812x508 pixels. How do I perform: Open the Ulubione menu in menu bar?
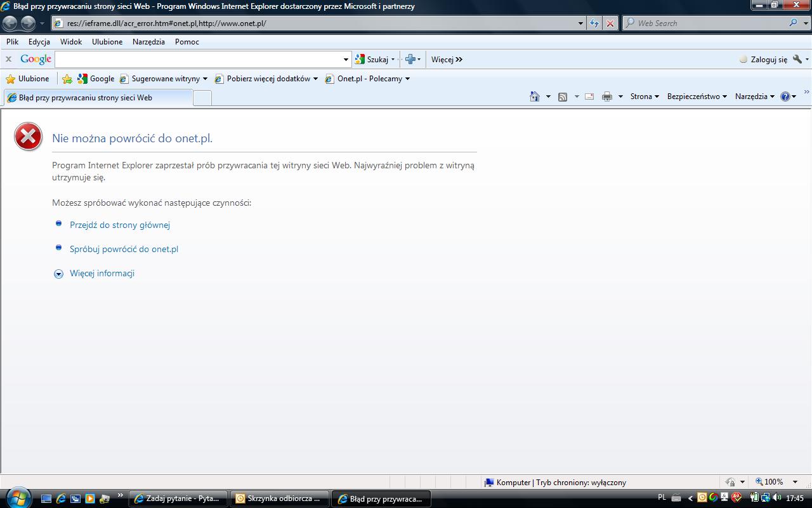coord(107,42)
